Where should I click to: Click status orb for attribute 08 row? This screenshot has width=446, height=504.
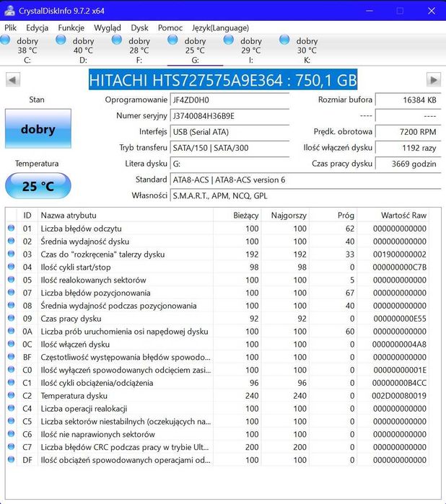point(12,306)
